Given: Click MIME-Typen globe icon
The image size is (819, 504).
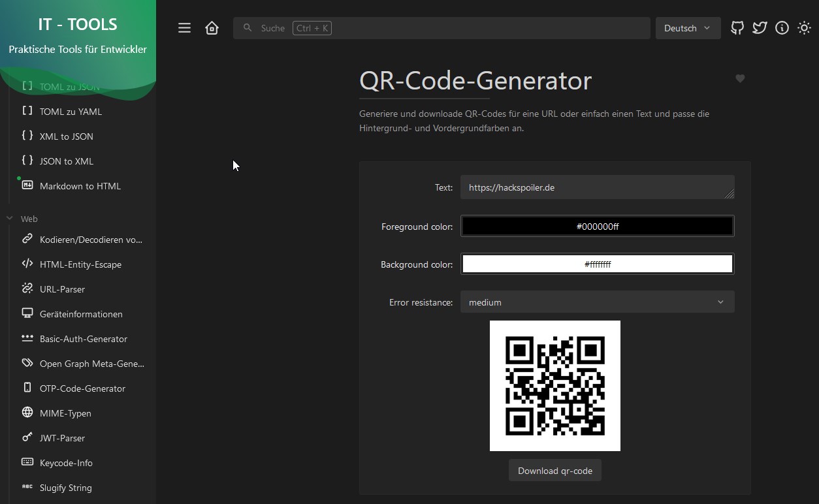Looking at the screenshot, I should (27, 413).
